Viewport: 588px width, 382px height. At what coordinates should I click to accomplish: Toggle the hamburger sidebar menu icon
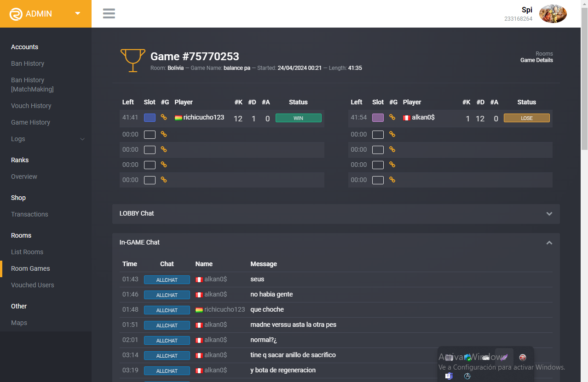109,13
